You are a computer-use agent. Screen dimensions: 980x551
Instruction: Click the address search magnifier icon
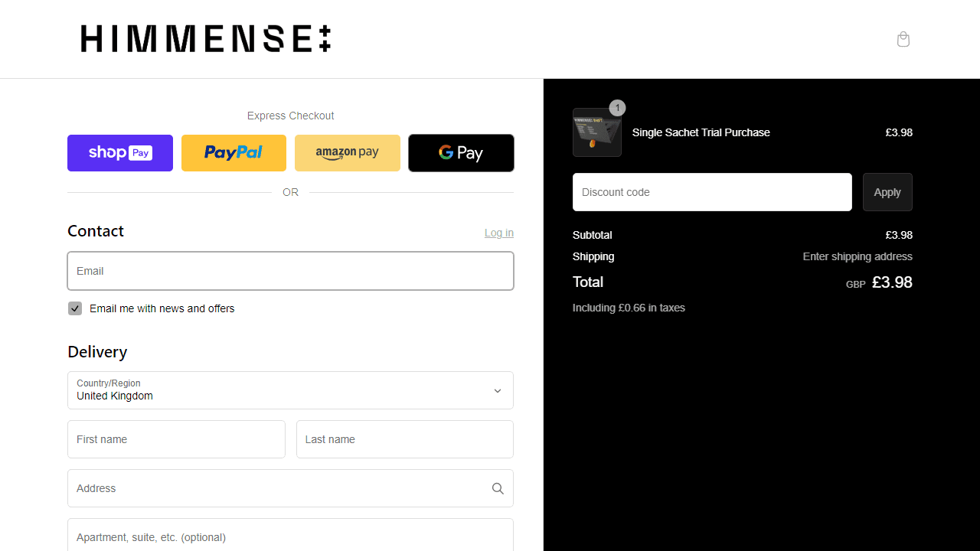[x=498, y=488]
